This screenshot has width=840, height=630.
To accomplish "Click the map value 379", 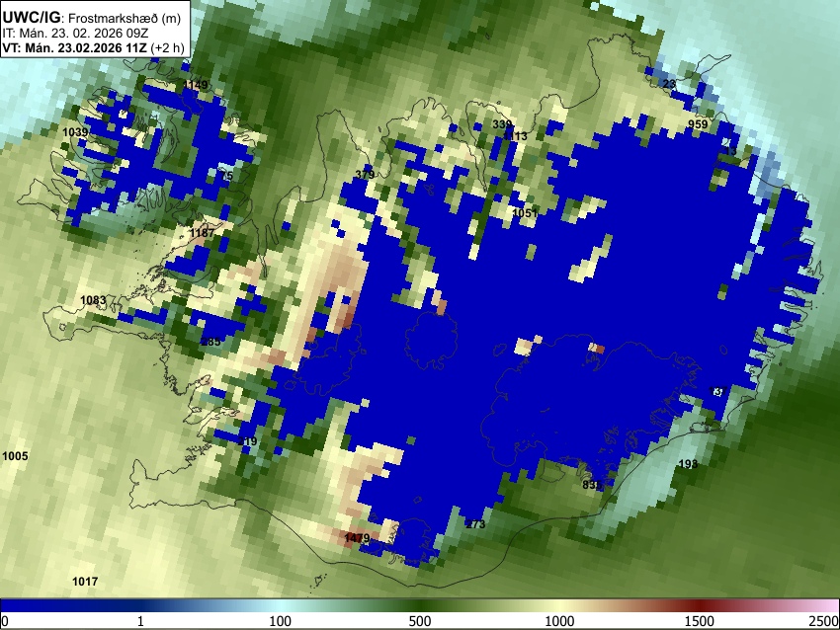I will tap(365, 175).
